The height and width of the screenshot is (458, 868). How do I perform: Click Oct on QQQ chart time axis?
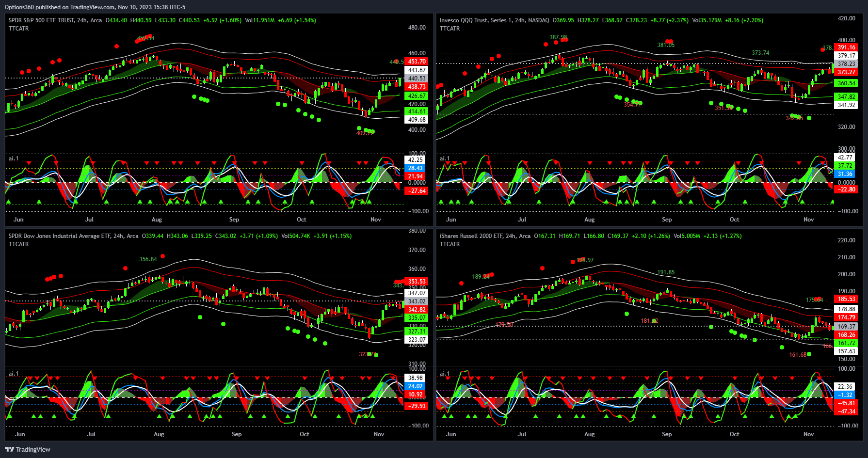coord(734,220)
